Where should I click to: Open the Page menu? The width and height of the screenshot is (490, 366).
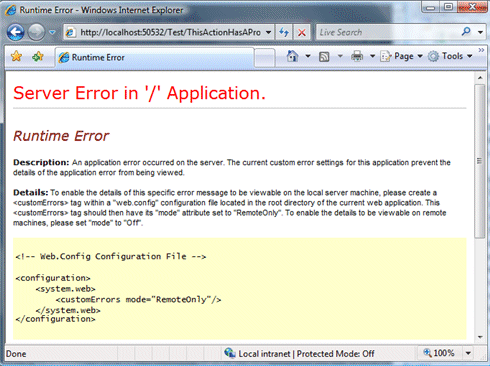point(401,56)
